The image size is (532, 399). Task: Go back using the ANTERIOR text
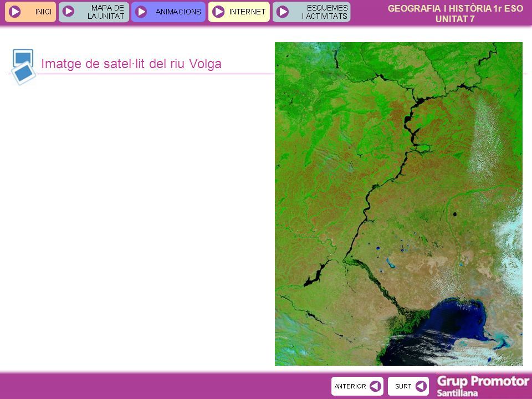click(x=350, y=386)
